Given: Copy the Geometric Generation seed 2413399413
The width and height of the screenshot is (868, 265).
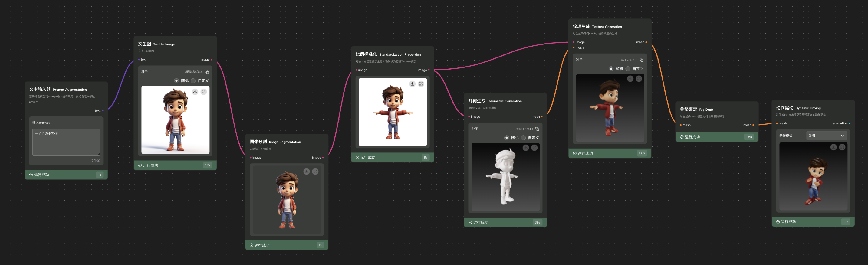Looking at the screenshot, I should 537,129.
